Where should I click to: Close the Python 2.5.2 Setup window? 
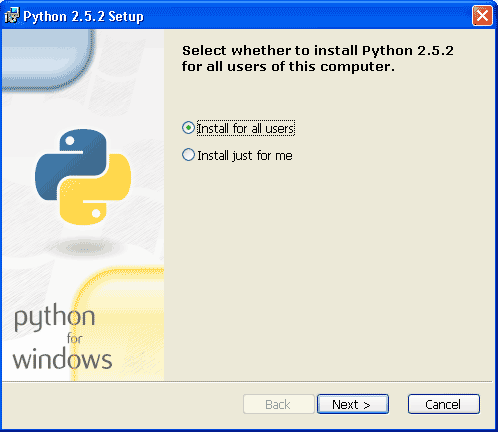[482, 16]
